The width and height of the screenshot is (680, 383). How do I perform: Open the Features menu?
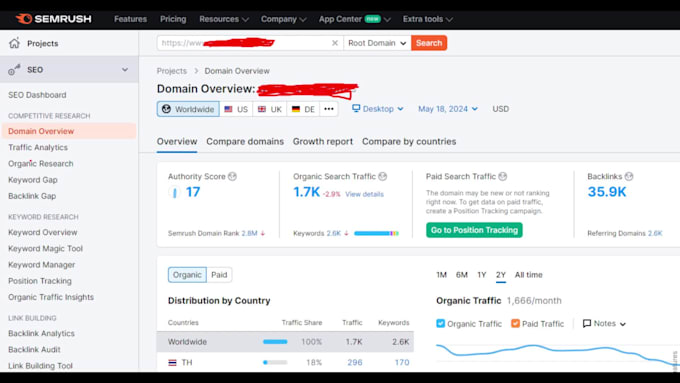[131, 19]
